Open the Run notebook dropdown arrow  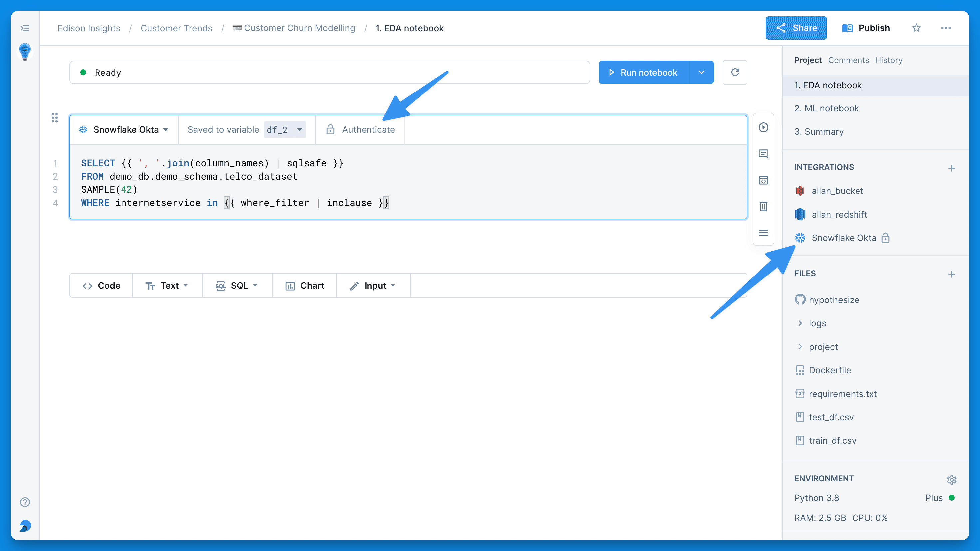[701, 72]
